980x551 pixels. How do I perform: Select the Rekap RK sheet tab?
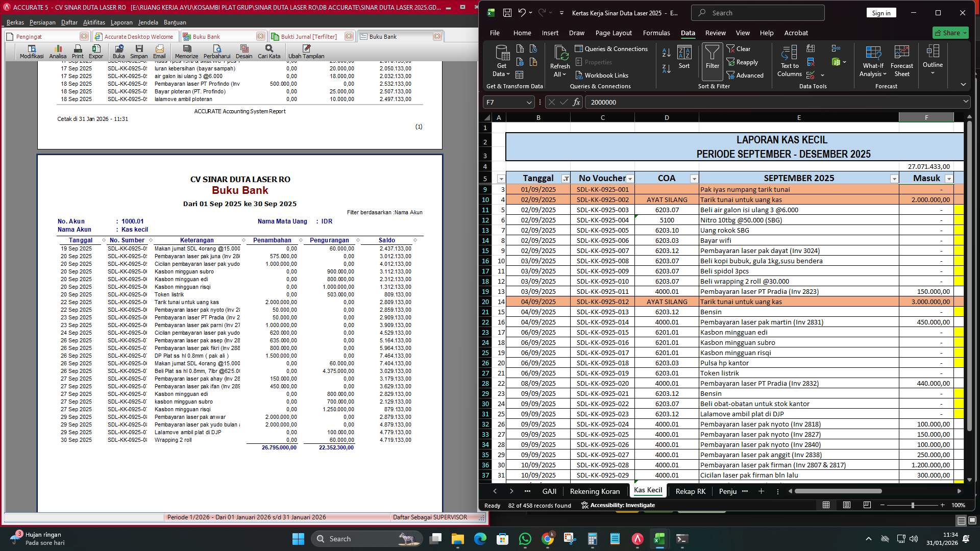(x=690, y=491)
